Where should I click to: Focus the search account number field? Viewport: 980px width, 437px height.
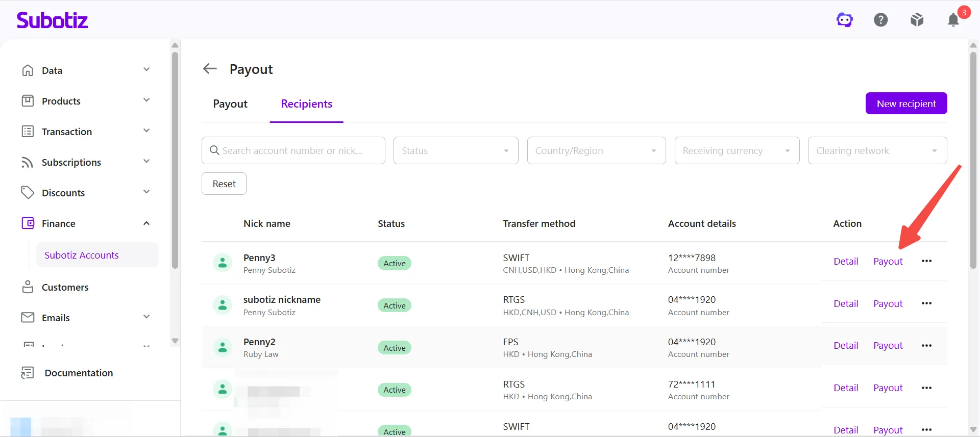(293, 150)
